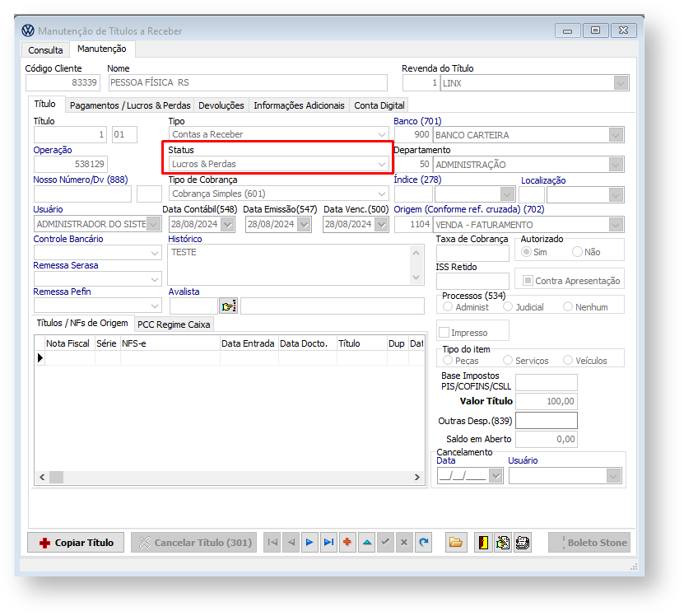Open Revenda do Título dropdown
This screenshot has width=684, height=616.
pos(621,83)
